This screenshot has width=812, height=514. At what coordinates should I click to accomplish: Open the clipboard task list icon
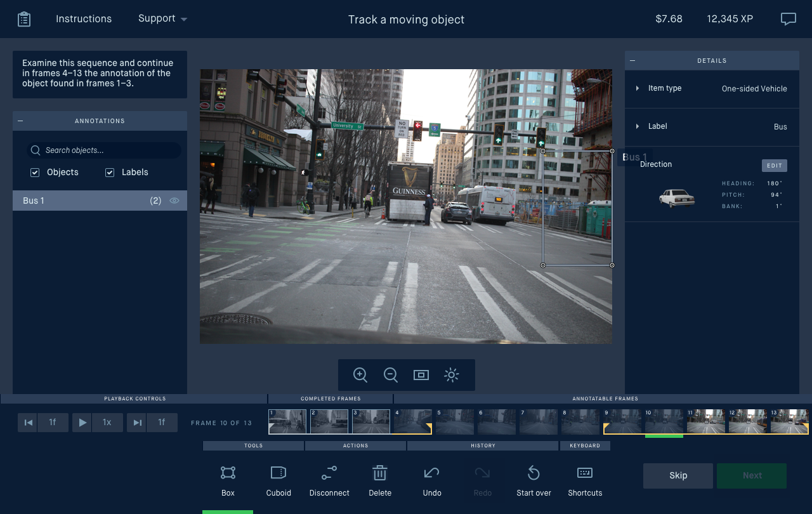click(24, 19)
